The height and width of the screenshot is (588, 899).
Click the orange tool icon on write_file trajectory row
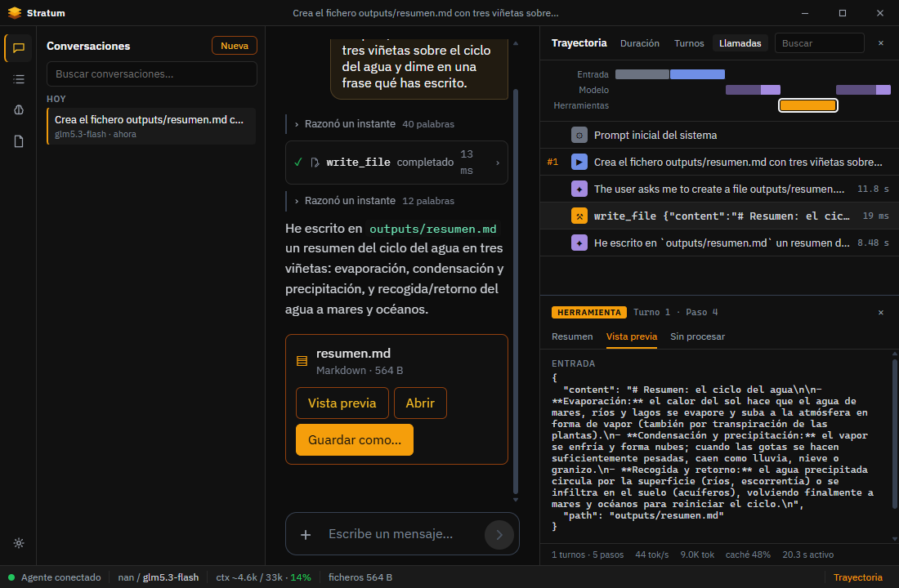[x=579, y=216]
